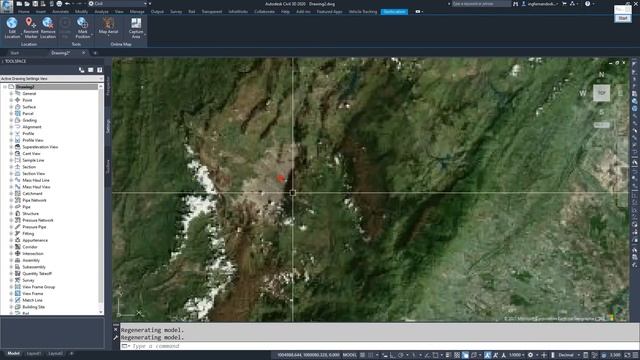Click the Map Aerial icon

(109, 23)
